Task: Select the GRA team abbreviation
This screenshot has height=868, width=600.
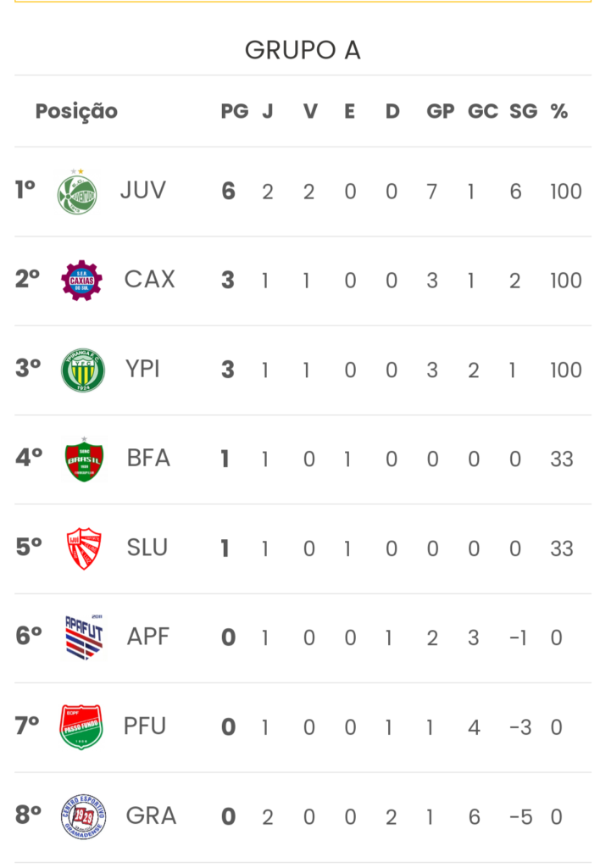Action: click(x=151, y=816)
